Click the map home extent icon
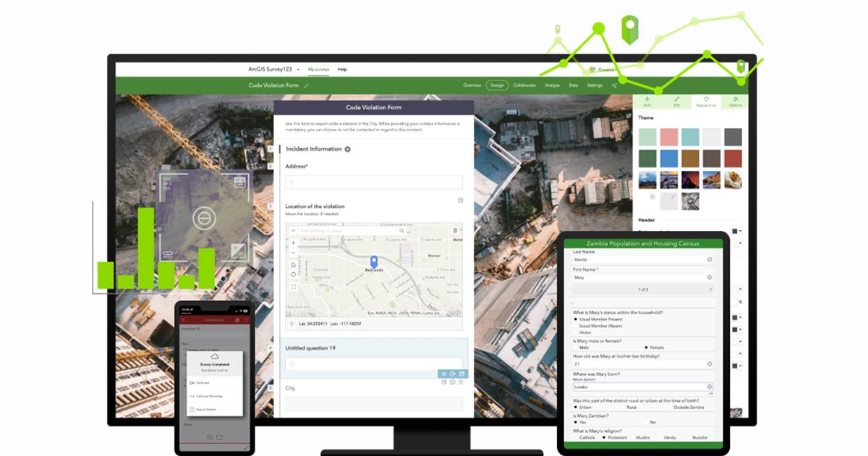The image size is (868, 456). (294, 264)
